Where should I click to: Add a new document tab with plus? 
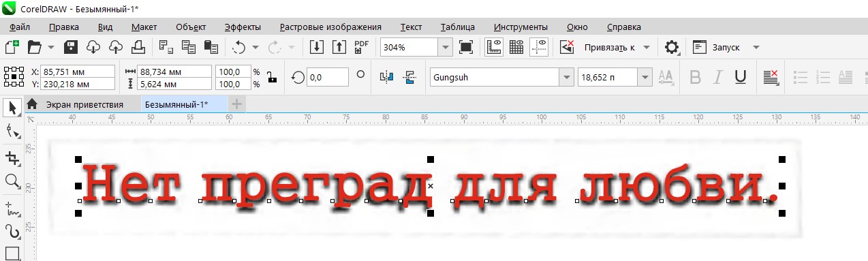pos(236,104)
